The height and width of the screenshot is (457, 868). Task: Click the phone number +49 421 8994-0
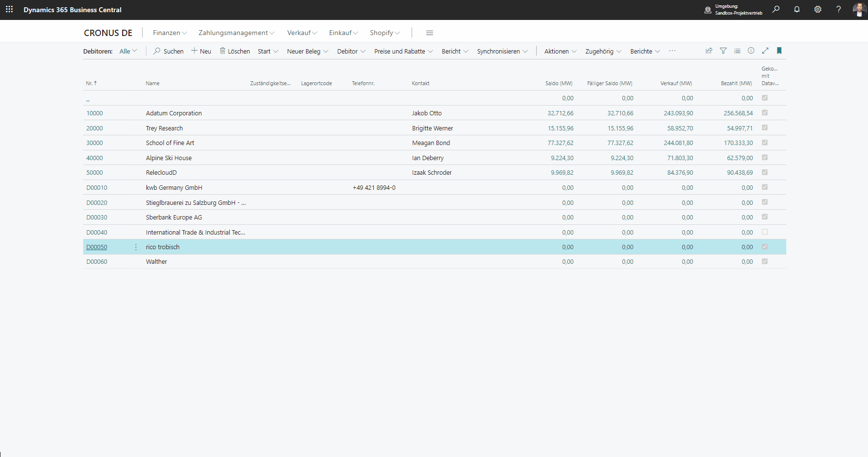[374, 187]
